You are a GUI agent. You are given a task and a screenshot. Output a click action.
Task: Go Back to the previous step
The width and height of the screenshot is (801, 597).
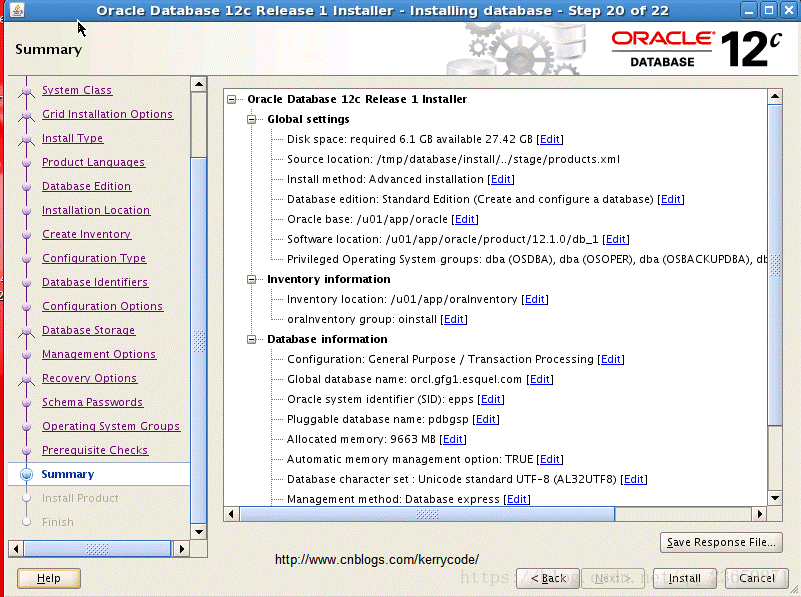click(548, 579)
